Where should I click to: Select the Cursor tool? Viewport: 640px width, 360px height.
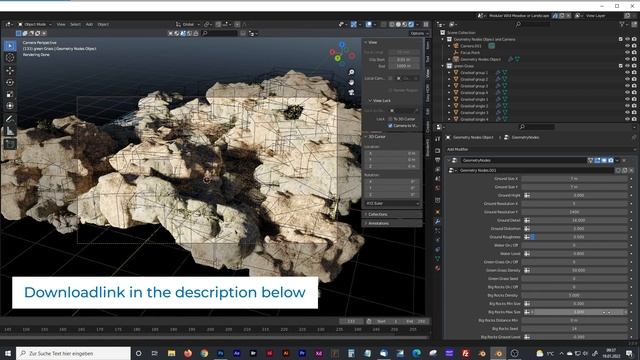[10, 58]
